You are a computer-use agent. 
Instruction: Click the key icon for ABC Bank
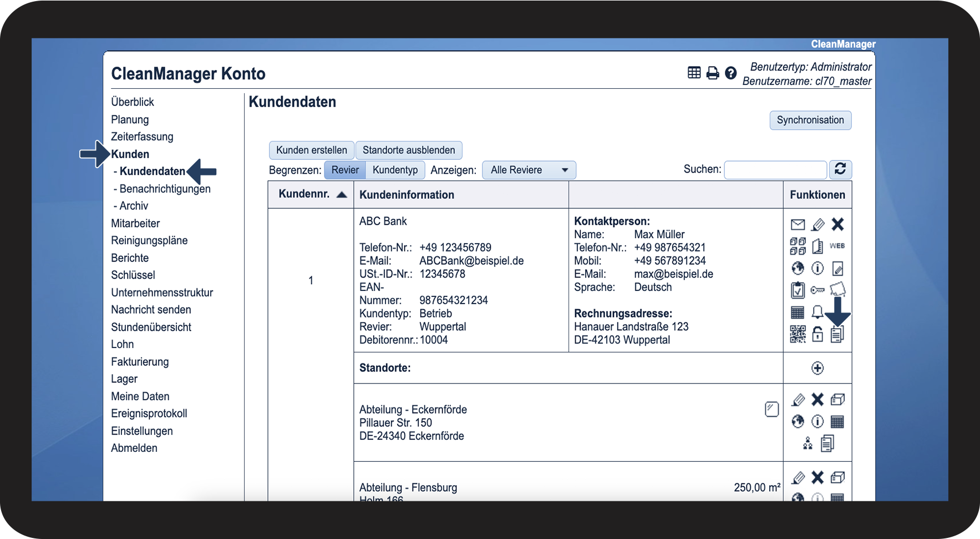click(x=817, y=290)
